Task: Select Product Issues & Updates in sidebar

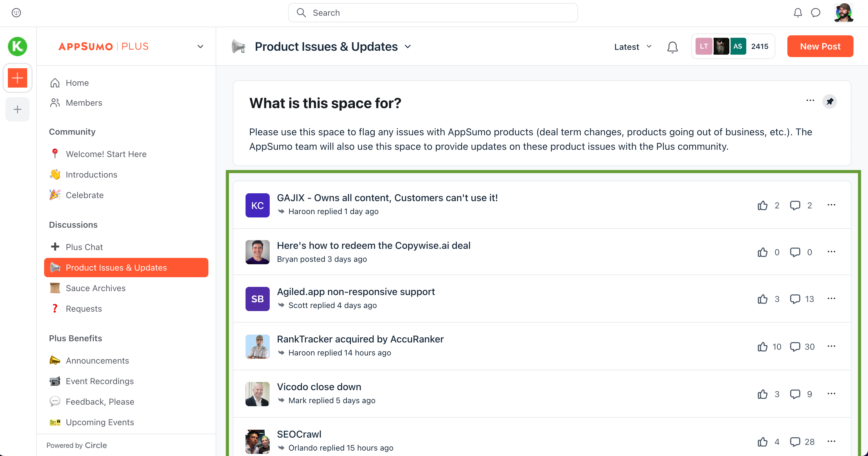Action: coord(126,268)
